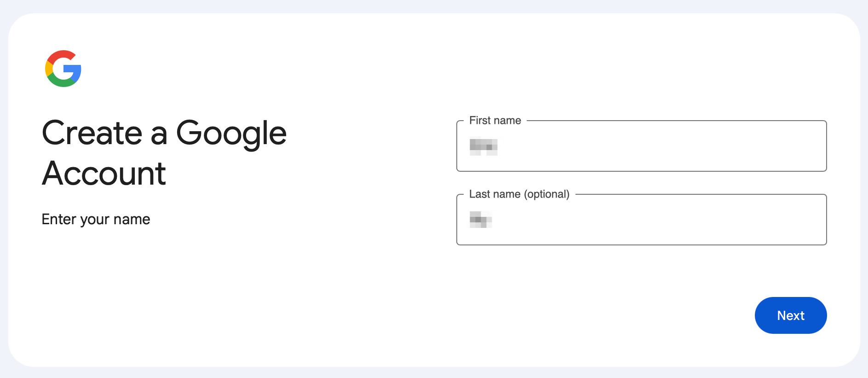The image size is (868, 378).
Task: Focus the Last name (optional) input field
Action: (641, 220)
